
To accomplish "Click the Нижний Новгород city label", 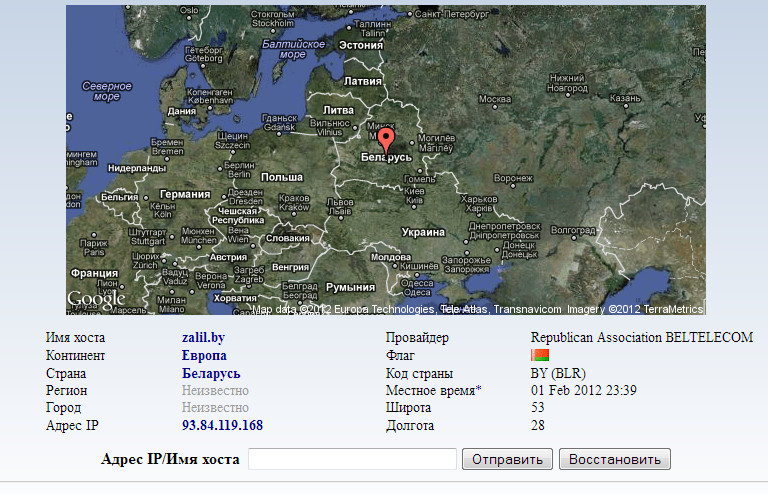I will [567, 83].
